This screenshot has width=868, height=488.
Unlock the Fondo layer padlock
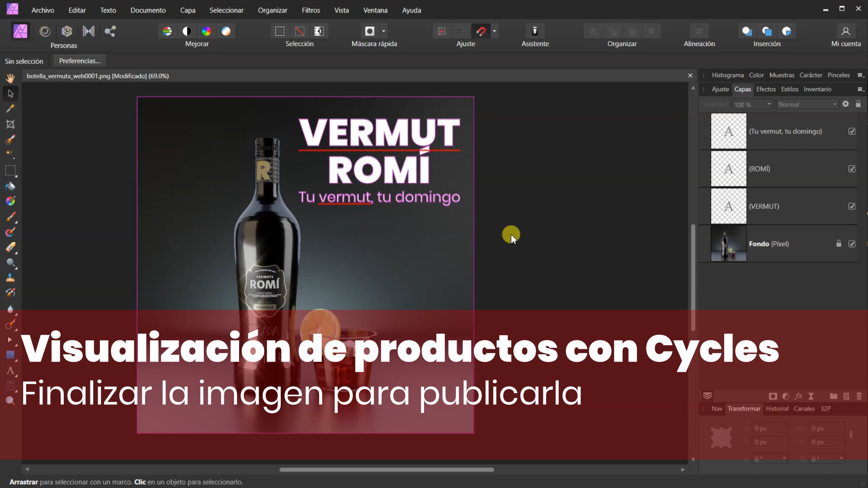(x=839, y=244)
